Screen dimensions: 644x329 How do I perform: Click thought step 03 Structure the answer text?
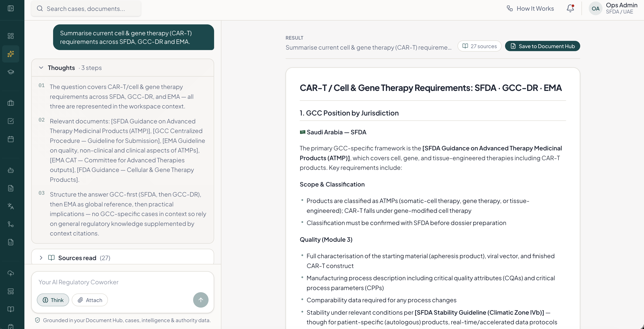point(128,214)
